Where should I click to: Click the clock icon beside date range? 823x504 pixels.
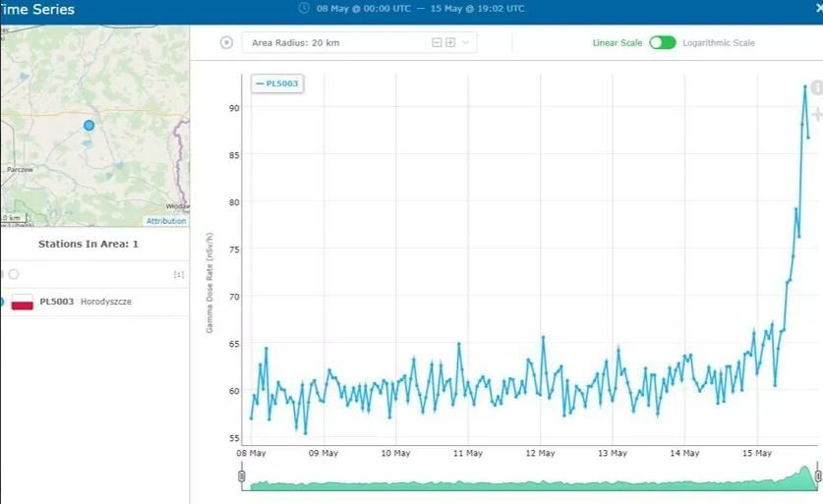[x=304, y=9]
